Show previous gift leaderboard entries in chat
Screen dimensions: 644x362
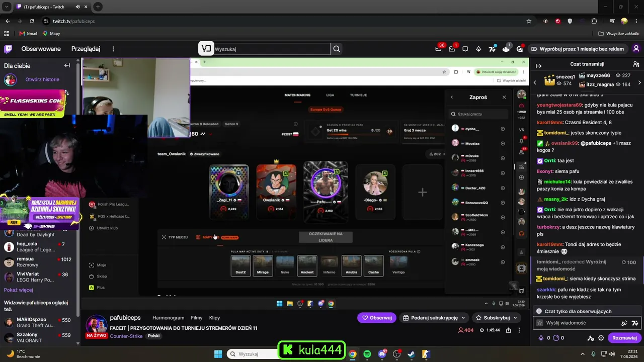(x=535, y=82)
